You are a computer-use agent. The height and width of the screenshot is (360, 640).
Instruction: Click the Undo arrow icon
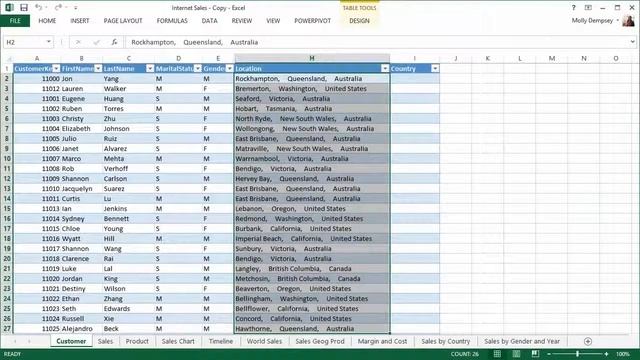[38, 7]
